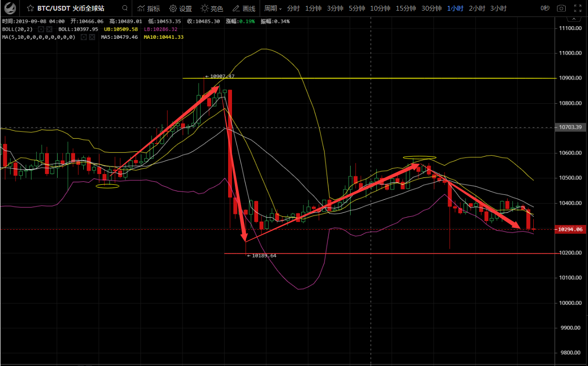Screen dimensions: 588x366
Task: Open BOLL indicator settings gear
Action: 41,29
